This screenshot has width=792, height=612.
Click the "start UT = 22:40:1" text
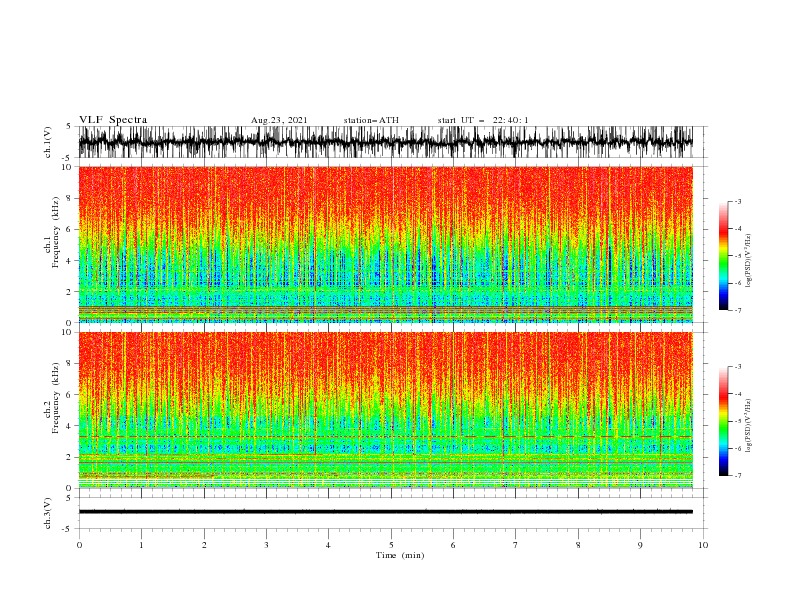(x=483, y=120)
